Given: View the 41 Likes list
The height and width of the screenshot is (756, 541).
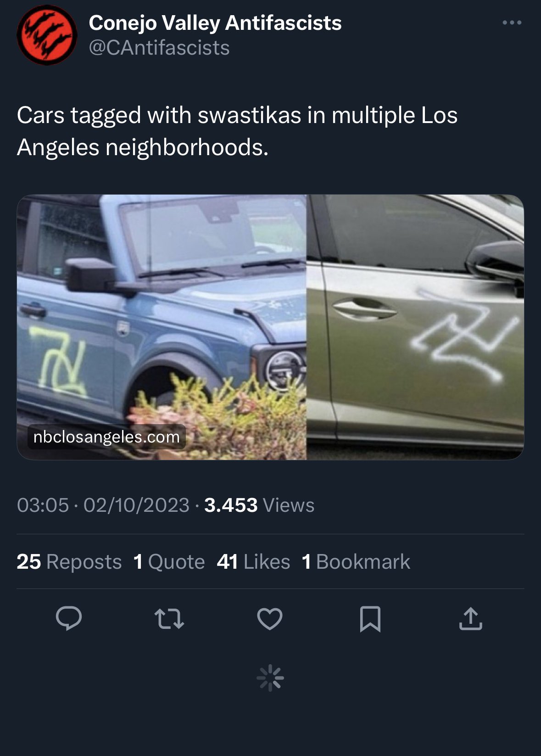Looking at the screenshot, I should click(x=253, y=561).
